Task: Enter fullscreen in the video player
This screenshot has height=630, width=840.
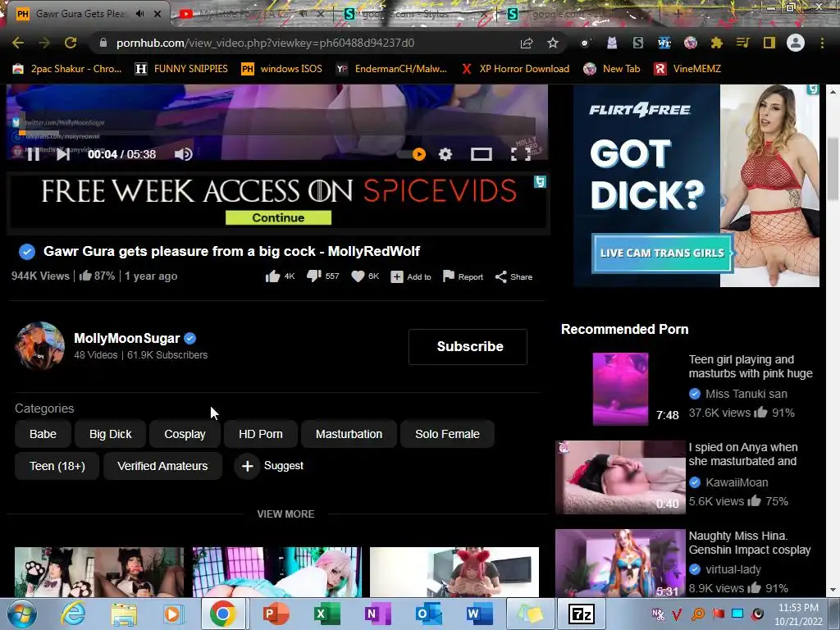Action: coord(520,154)
